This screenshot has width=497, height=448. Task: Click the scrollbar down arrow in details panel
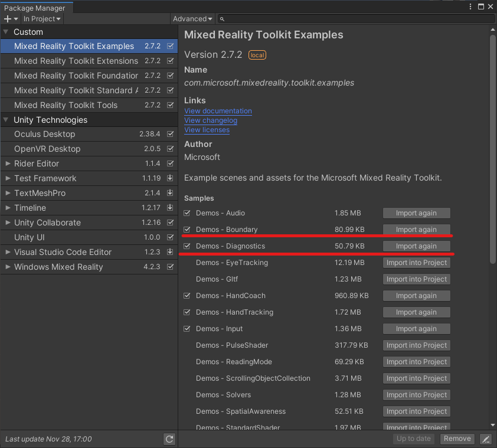coord(492,425)
